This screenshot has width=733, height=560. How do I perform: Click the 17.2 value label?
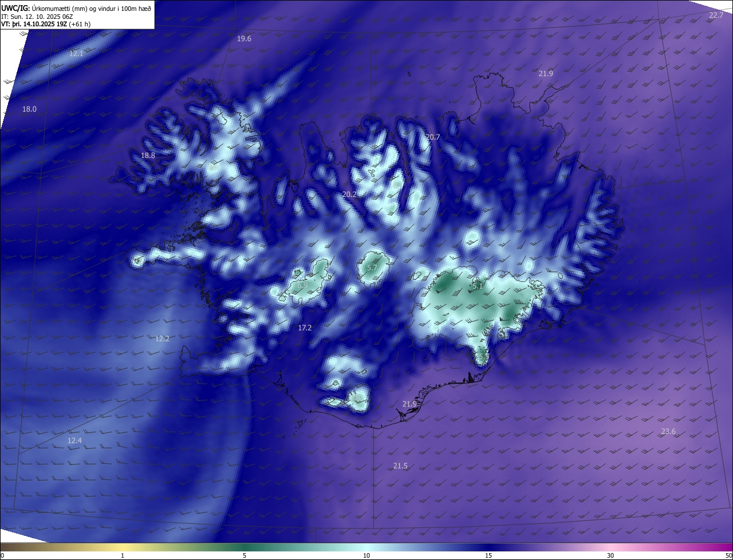305,328
